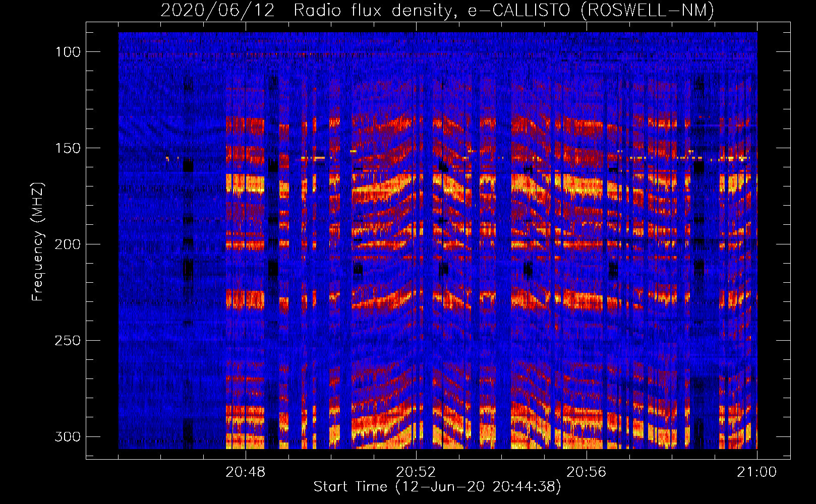Screen dimensions: 816x504
Task: Click the 150 frequency tick label
Action: [x=68, y=148]
